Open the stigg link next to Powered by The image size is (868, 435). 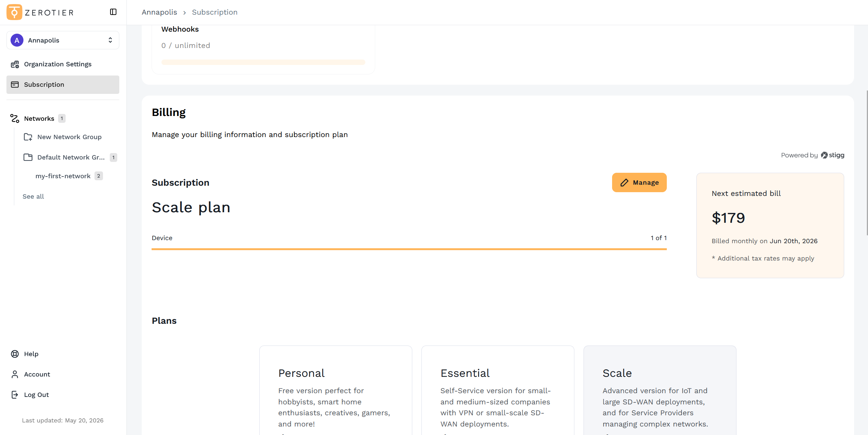[833, 155]
